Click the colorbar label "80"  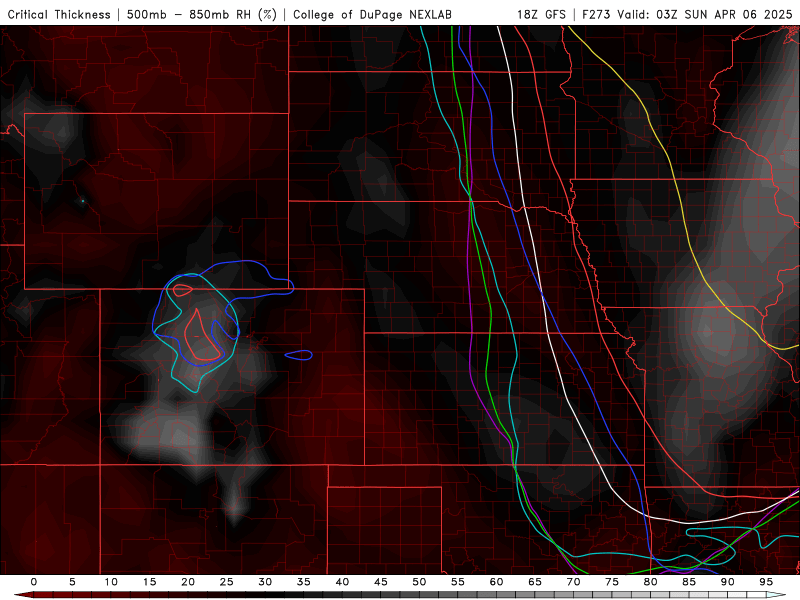[x=650, y=582]
